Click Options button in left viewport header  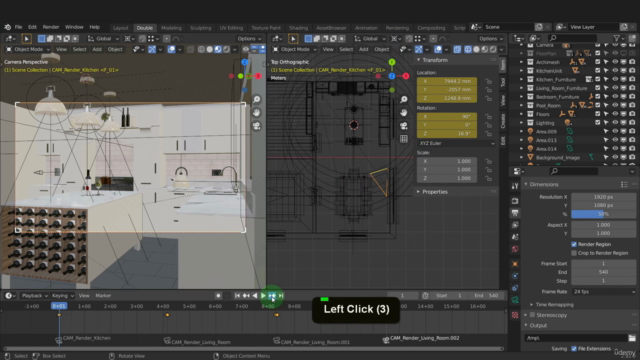pyautogui.click(x=249, y=39)
